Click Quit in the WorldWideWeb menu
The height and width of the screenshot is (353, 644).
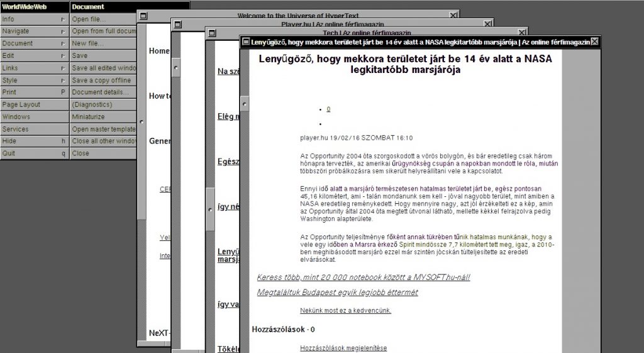click(34, 153)
